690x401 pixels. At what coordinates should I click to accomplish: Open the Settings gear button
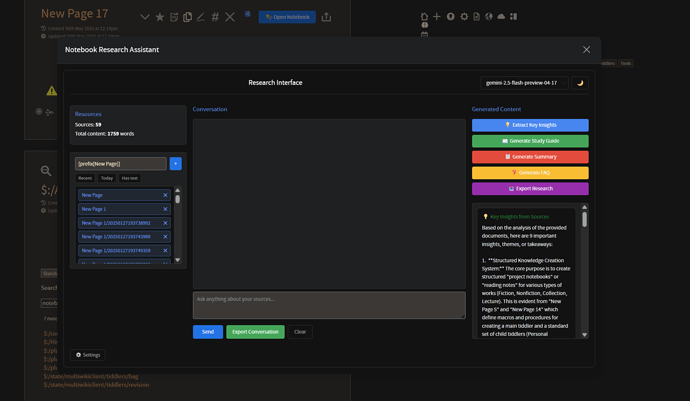click(88, 355)
